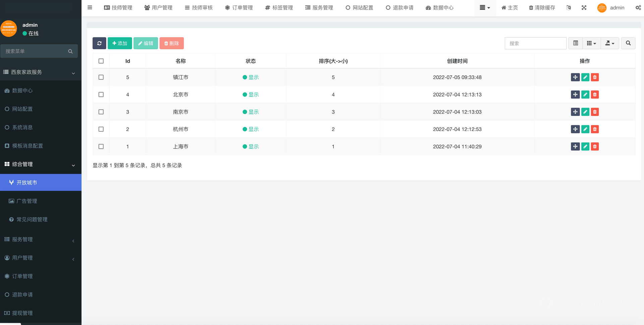This screenshot has height=325, width=644.
Task: Tick the checkbox for 杭州市 row
Action: click(101, 129)
